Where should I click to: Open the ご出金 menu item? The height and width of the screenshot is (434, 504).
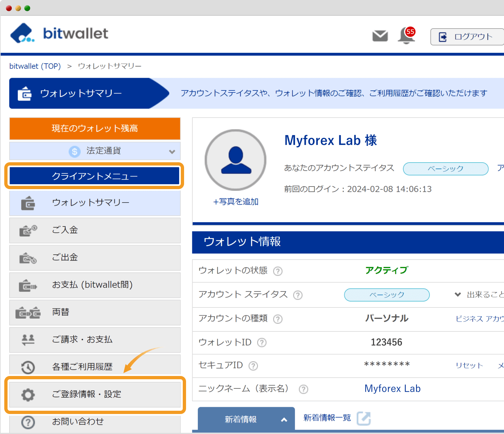pyautogui.click(x=95, y=258)
